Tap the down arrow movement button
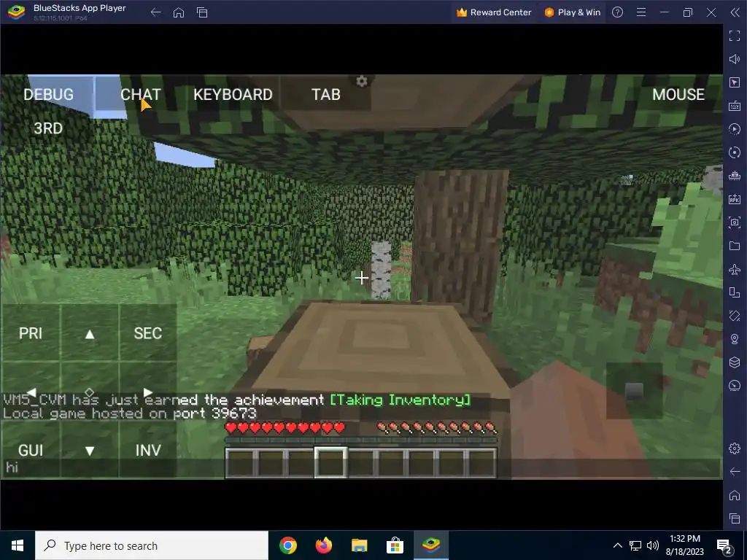The width and height of the screenshot is (747, 560). tap(90, 450)
